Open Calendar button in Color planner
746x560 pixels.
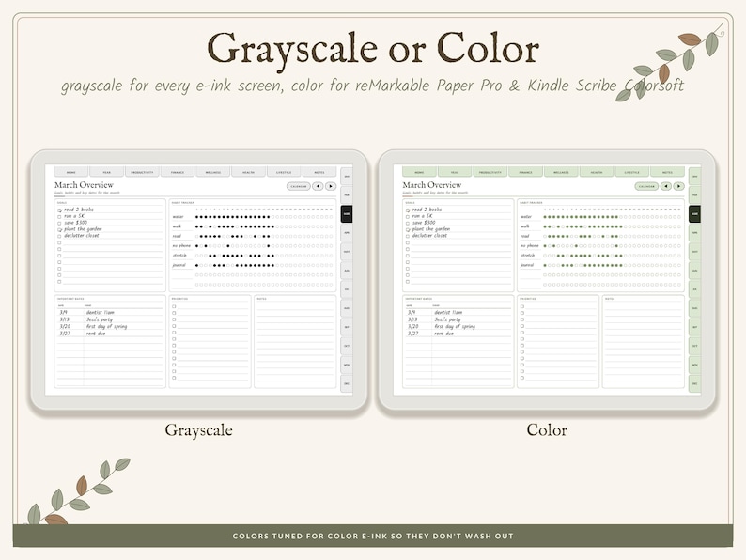click(646, 186)
